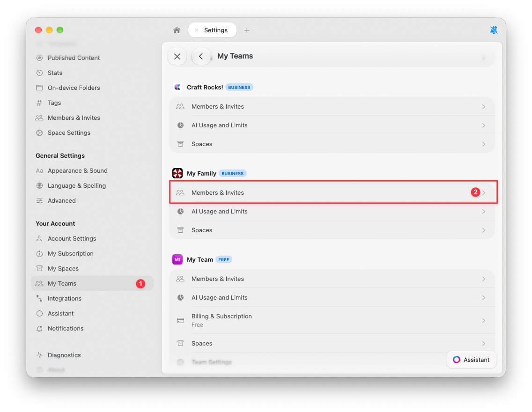Close the Settings tab with x icon
This screenshot has width=532, height=412.
[x=196, y=30]
